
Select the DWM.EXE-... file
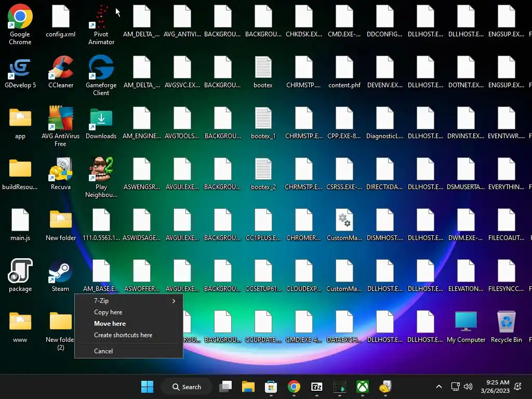click(x=466, y=224)
